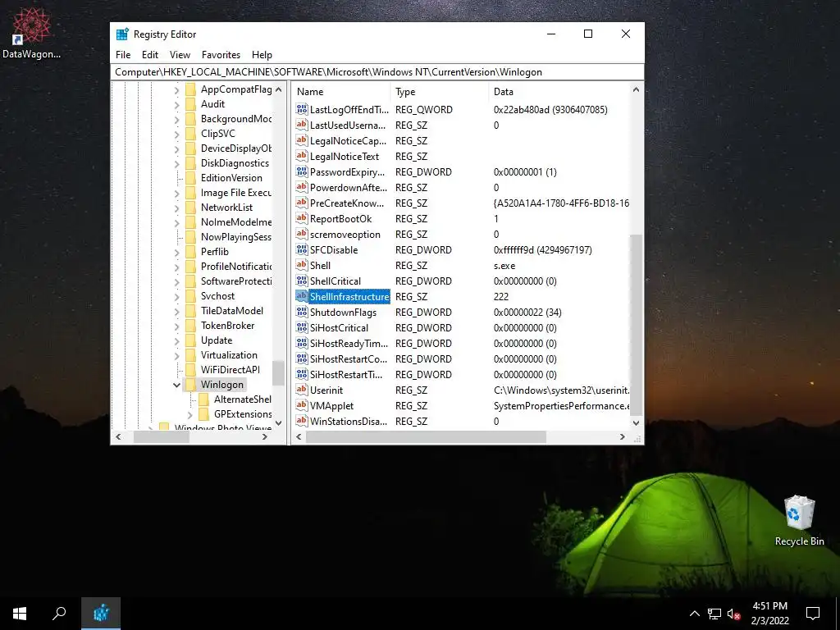Click values pane scroll up arrow

click(x=636, y=90)
